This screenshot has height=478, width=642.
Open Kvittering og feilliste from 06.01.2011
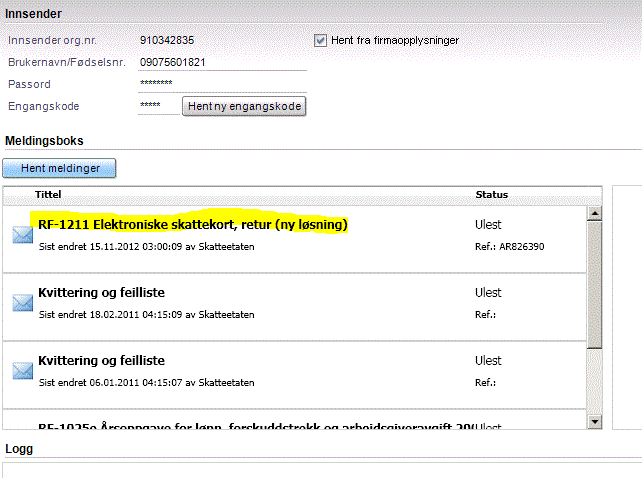coord(102,360)
